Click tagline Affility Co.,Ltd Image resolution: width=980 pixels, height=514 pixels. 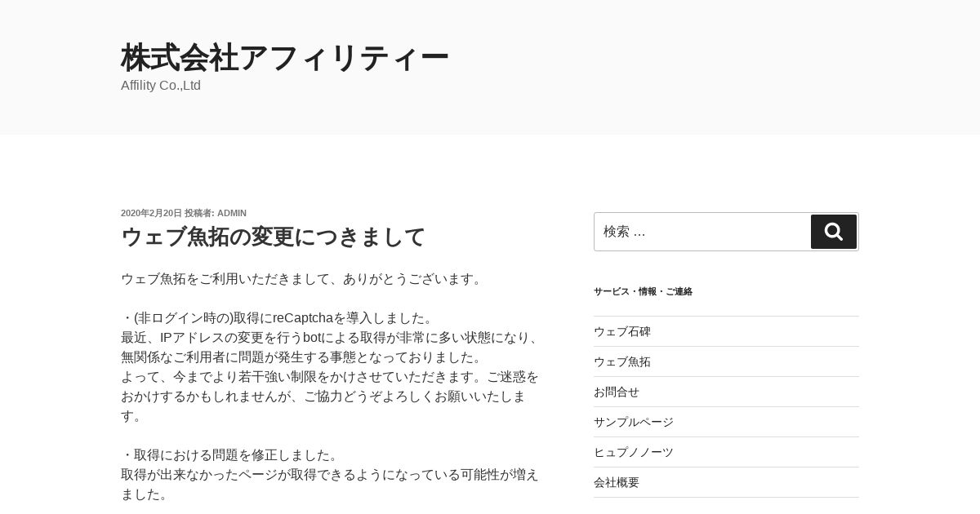point(161,86)
